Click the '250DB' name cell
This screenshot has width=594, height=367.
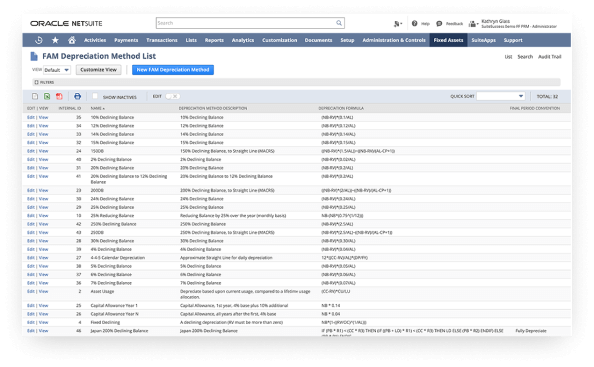97,233
